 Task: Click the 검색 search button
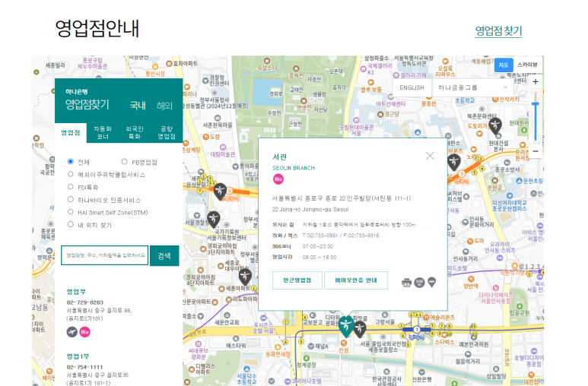tap(164, 255)
